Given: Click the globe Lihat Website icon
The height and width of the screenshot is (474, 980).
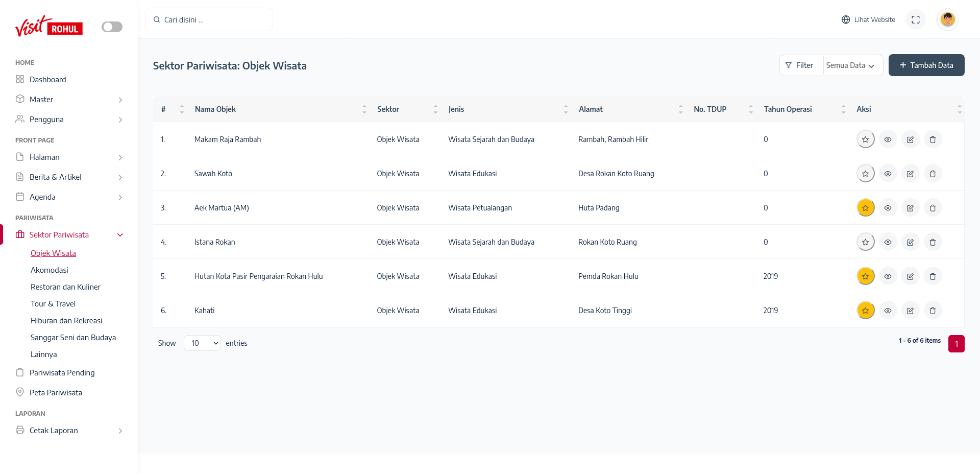Looking at the screenshot, I should [846, 19].
